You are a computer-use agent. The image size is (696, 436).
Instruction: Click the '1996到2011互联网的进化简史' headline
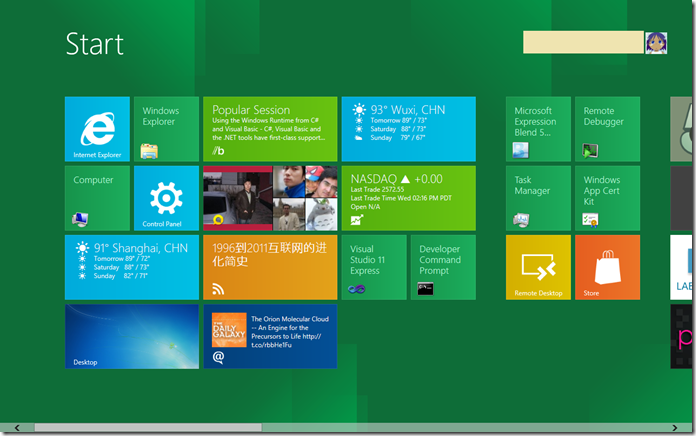coord(269,254)
